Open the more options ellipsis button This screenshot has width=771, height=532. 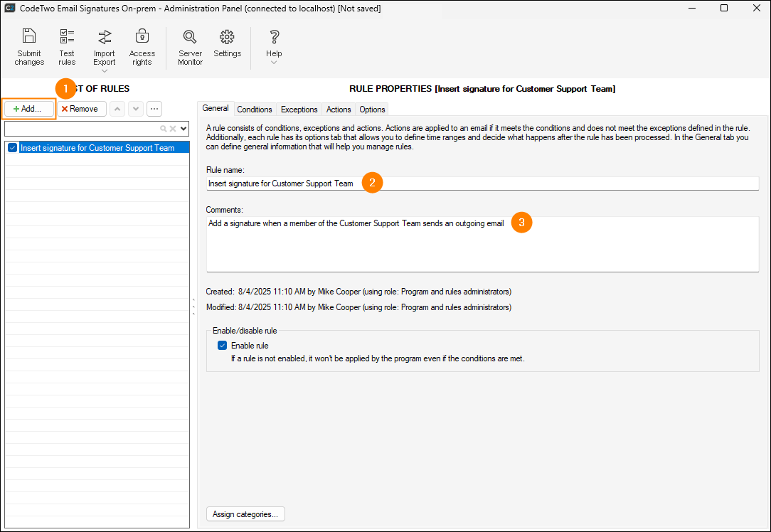[154, 109]
